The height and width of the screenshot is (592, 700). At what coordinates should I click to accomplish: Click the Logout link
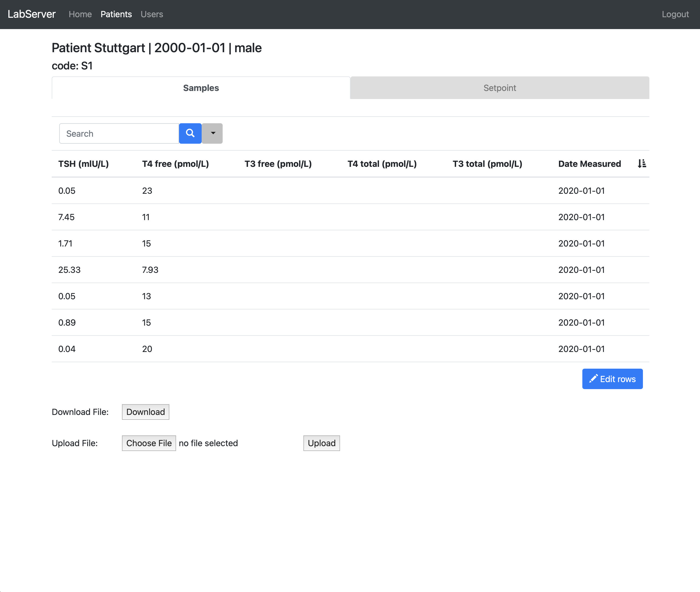[675, 14]
